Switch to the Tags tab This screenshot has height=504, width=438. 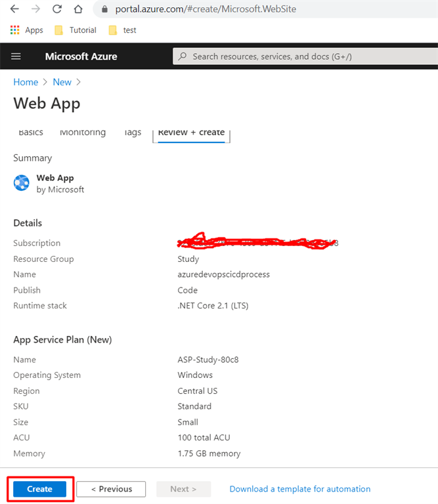[x=132, y=133]
